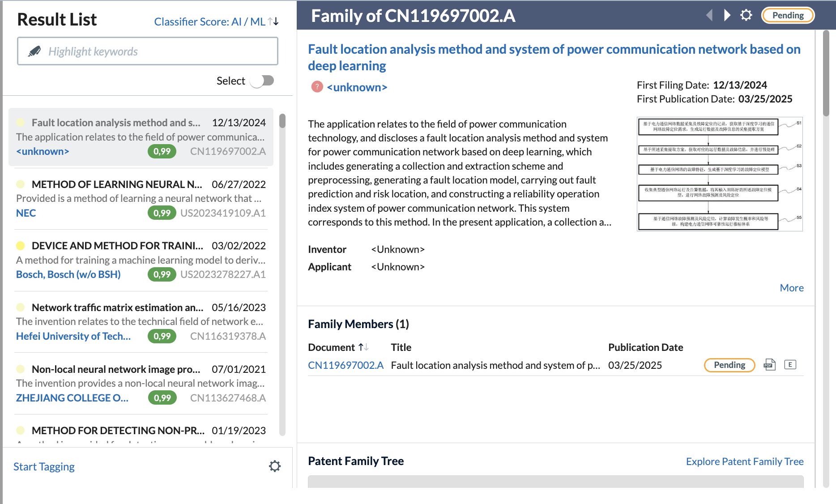Expand More details of the patent
This screenshot has height=504, width=836.
pos(791,288)
